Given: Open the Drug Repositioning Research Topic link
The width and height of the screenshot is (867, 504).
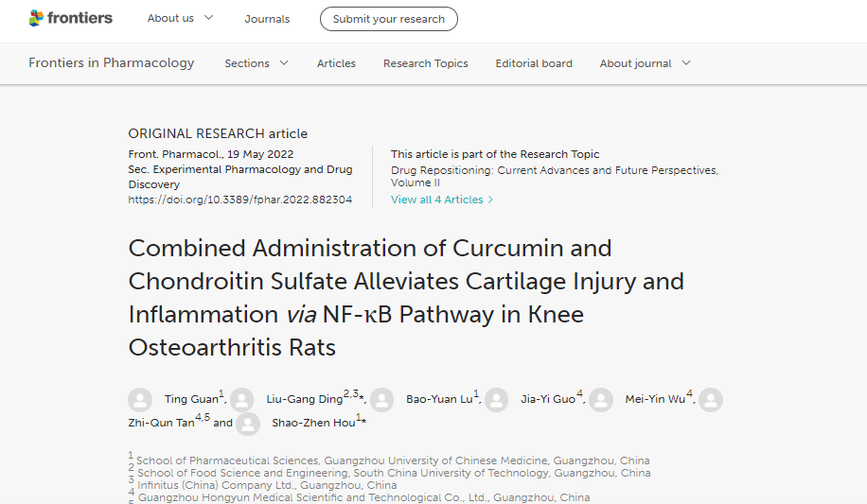Looking at the screenshot, I should pyautogui.click(x=554, y=176).
